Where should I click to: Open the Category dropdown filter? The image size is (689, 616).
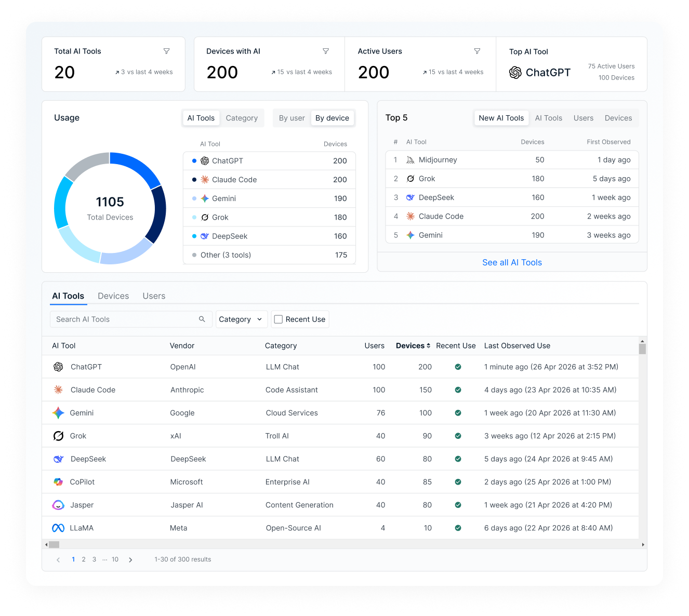(x=242, y=319)
